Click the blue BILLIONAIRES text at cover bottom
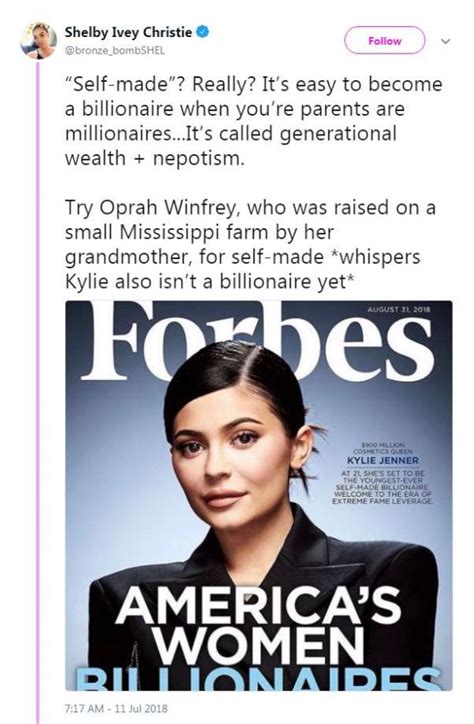 (258, 679)
